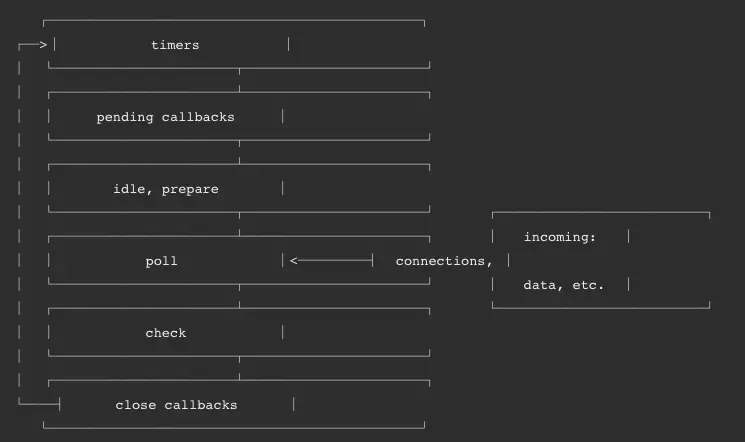
Task: Click the timers phase label
Action: click(175, 45)
